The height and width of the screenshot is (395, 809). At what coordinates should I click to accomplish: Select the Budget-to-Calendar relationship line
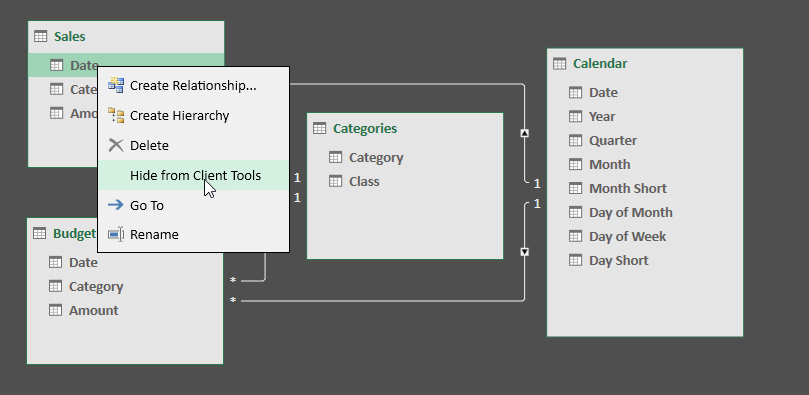pos(382,300)
